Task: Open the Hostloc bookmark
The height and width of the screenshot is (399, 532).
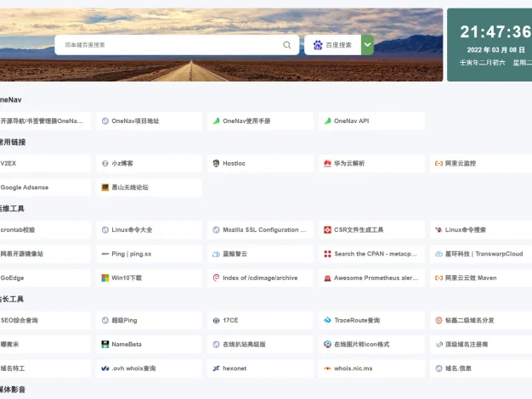Action: tap(234, 163)
